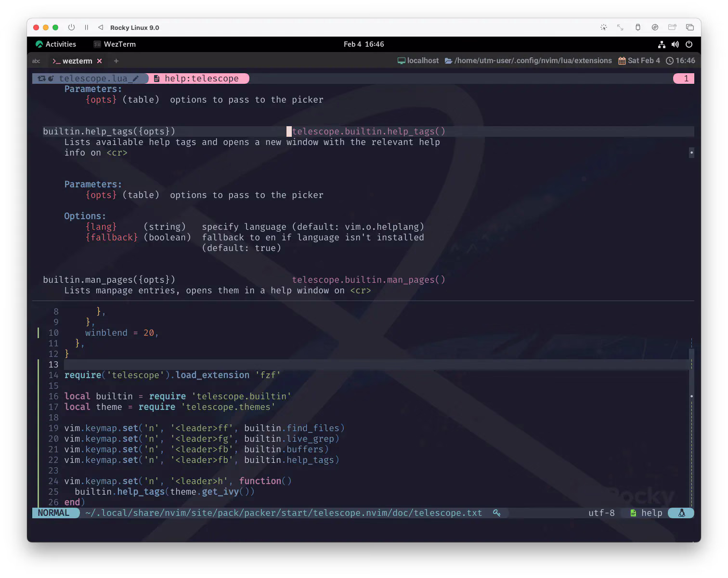This screenshot has width=728, height=578.
Task: Click the builtin.man_pages({opts}) heading
Action: [109, 280]
